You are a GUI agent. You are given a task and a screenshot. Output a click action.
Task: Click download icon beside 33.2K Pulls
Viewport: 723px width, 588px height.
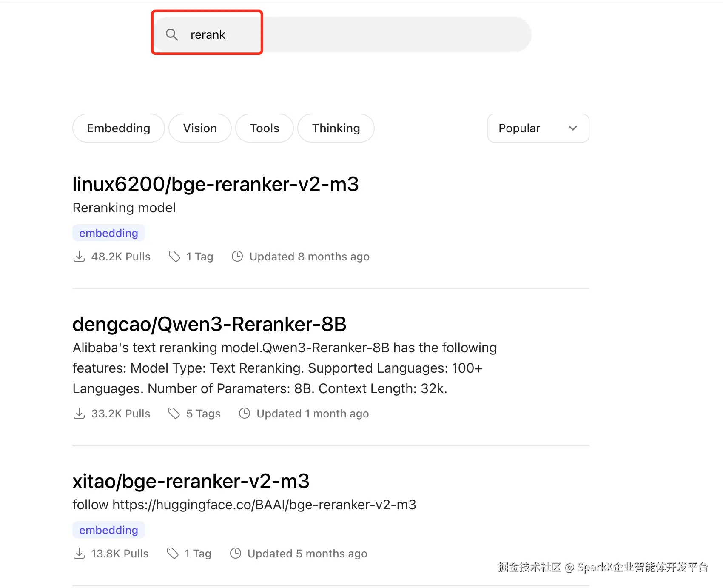pos(79,414)
